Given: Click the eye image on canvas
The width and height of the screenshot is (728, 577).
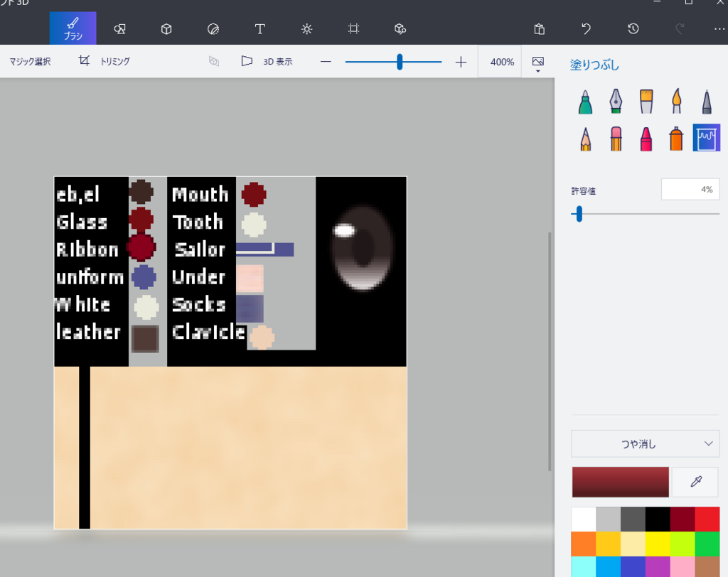Looking at the screenshot, I should tap(362, 247).
